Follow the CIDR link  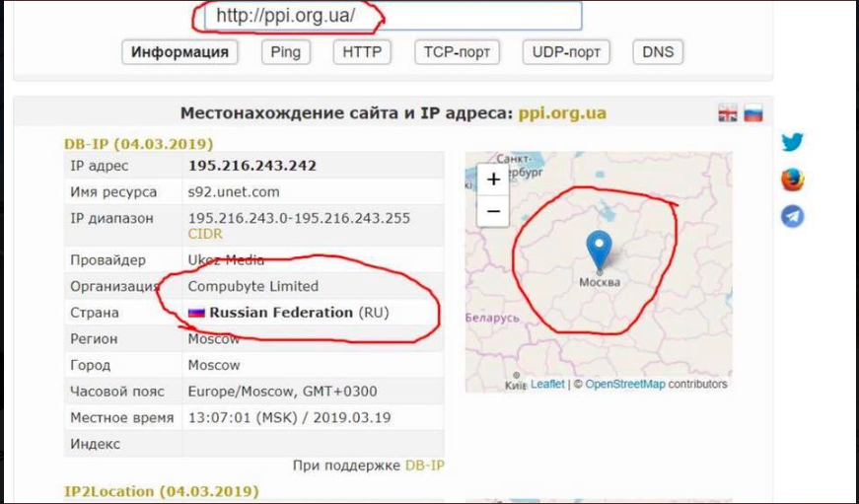coord(205,234)
